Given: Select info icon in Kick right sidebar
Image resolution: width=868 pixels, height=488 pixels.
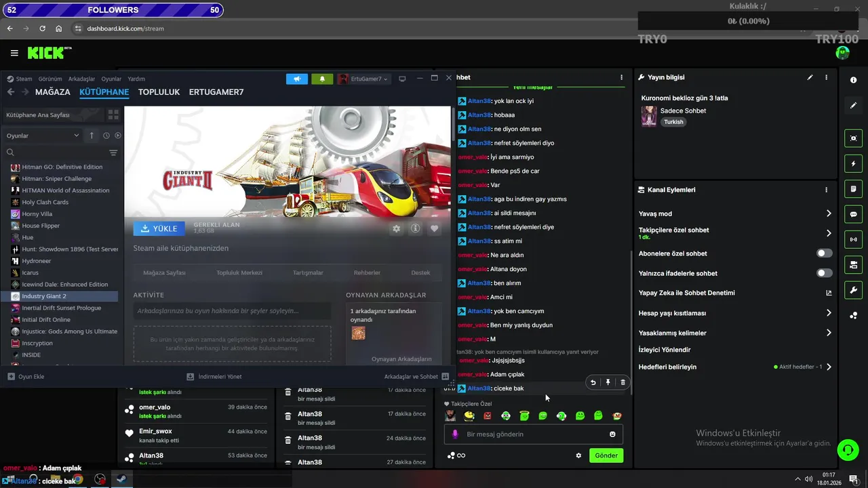Looking at the screenshot, I should pyautogui.click(x=853, y=80).
